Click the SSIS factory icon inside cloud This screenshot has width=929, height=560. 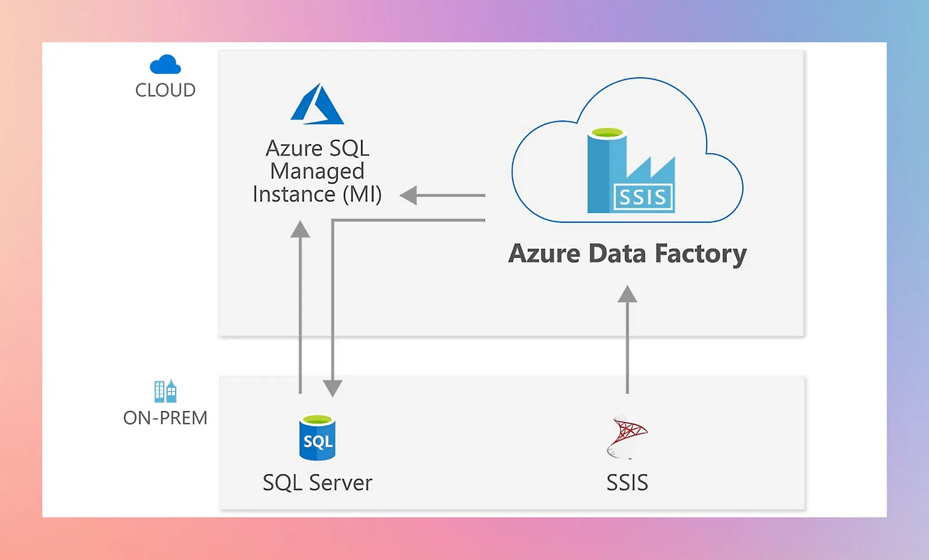point(631,170)
